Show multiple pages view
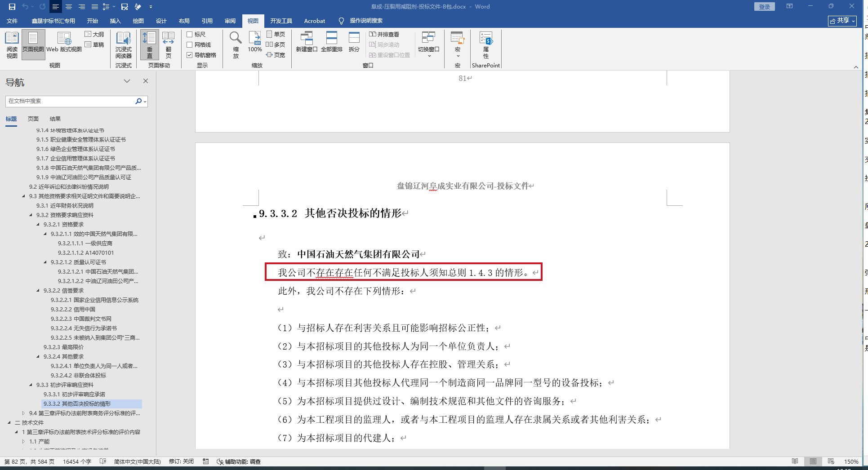This screenshot has height=470, width=868. click(276, 44)
